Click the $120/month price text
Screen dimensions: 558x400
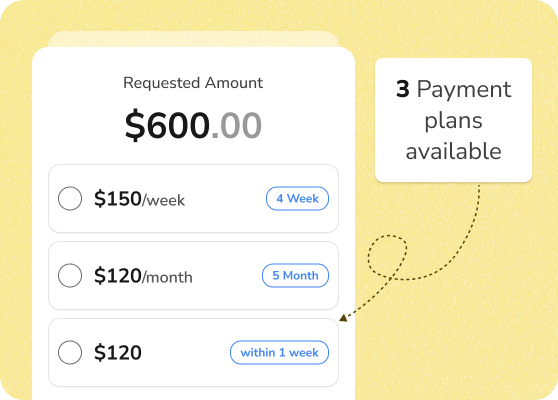click(143, 276)
